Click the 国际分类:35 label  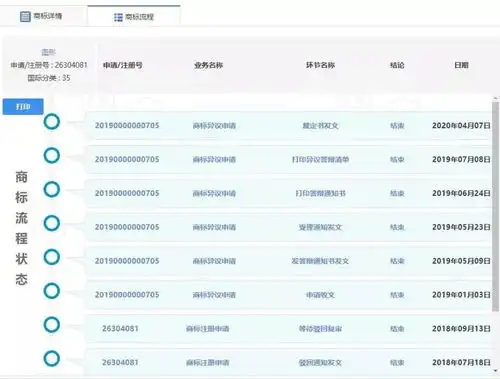[x=49, y=78]
